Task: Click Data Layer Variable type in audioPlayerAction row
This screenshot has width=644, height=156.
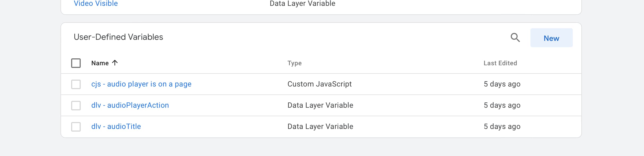Action: (320, 105)
